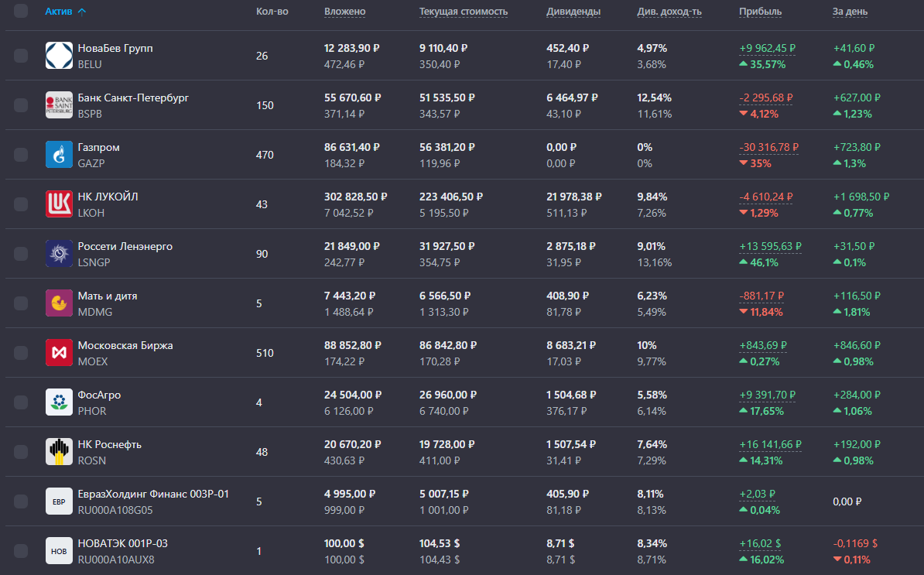Check the Мать и дитя row checkbox
Viewport: 924px width, 575px height.
click(x=21, y=303)
